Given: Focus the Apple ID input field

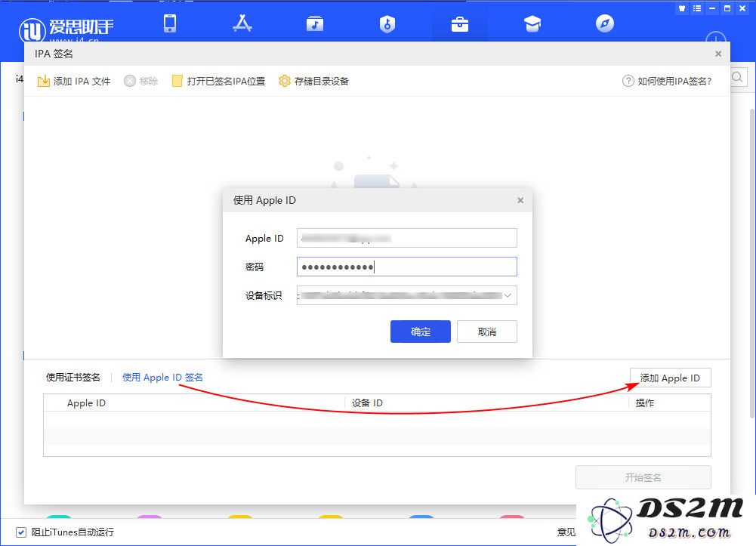Looking at the screenshot, I should coord(407,238).
